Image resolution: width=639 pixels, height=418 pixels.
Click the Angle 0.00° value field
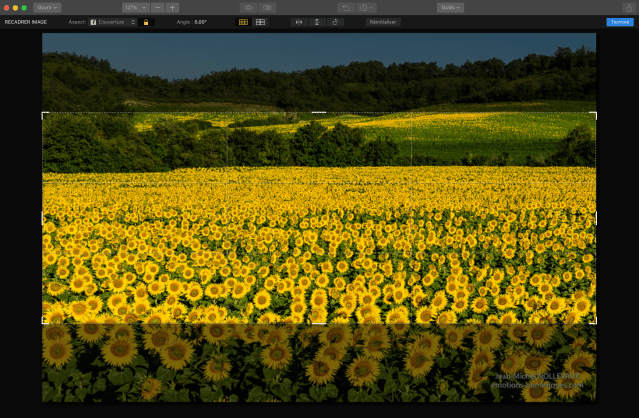[200, 22]
